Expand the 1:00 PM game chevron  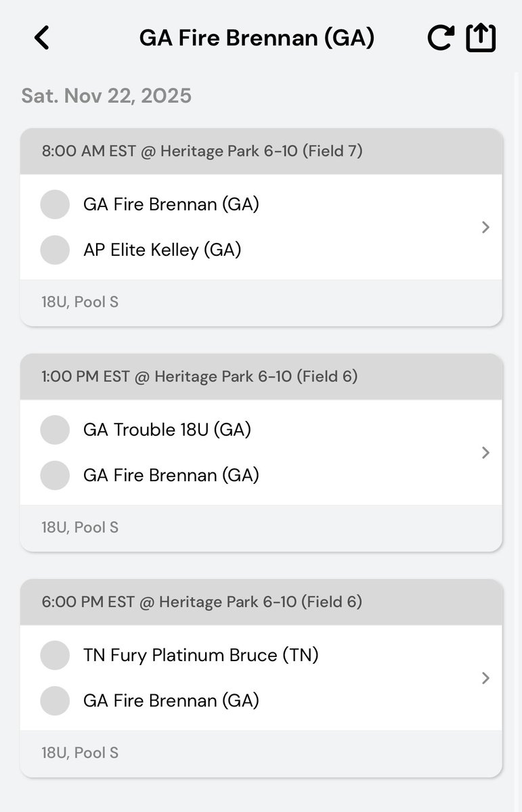[485, 453]
